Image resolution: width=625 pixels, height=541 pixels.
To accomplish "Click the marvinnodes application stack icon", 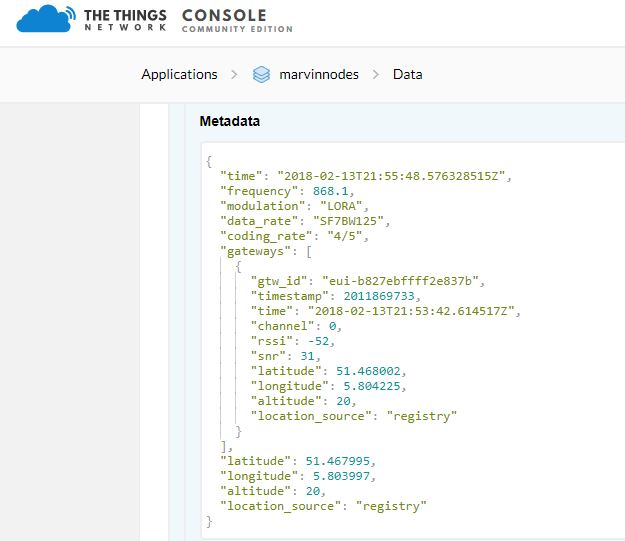I will click(x=261, y=74).
